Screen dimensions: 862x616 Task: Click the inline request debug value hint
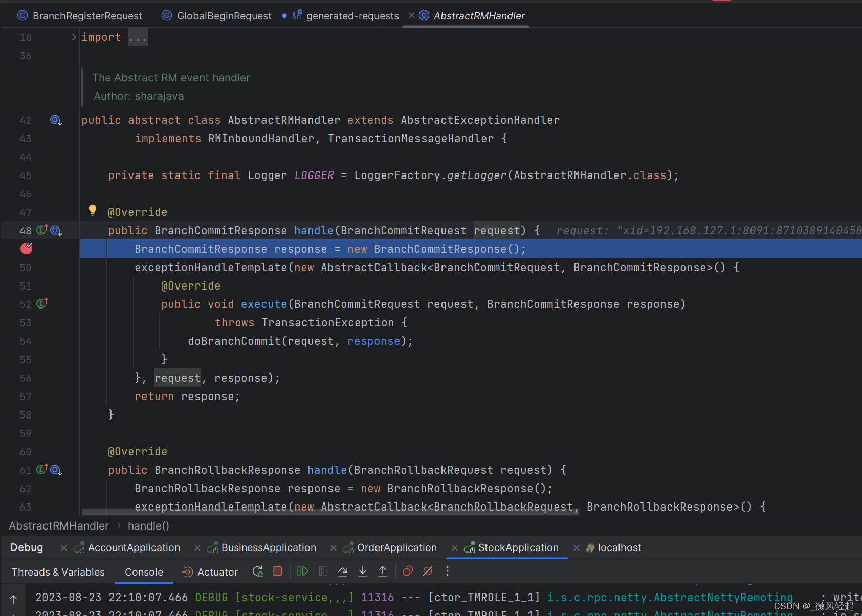709,231
